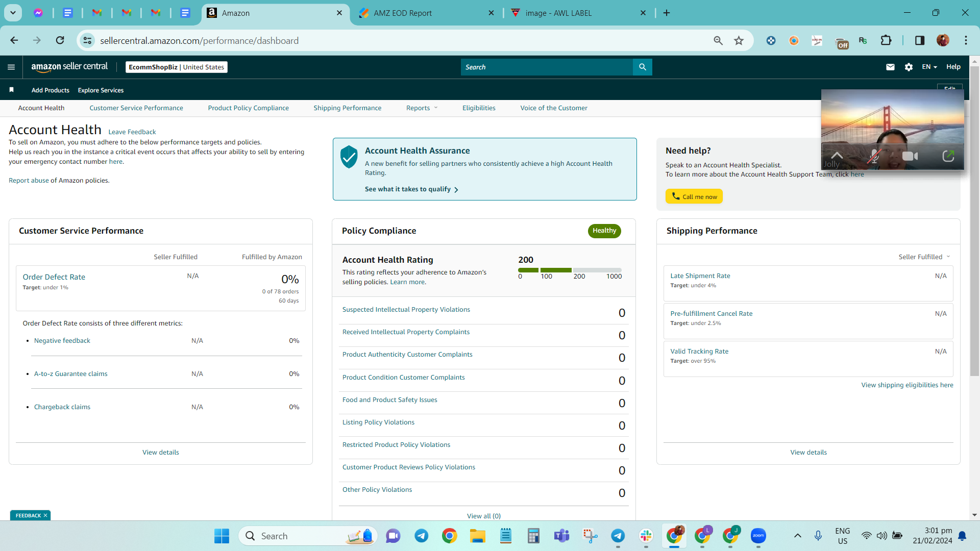
Task: Open the Chrome three-dot menu
Action: pyautogui.click(x=966, y=40)
